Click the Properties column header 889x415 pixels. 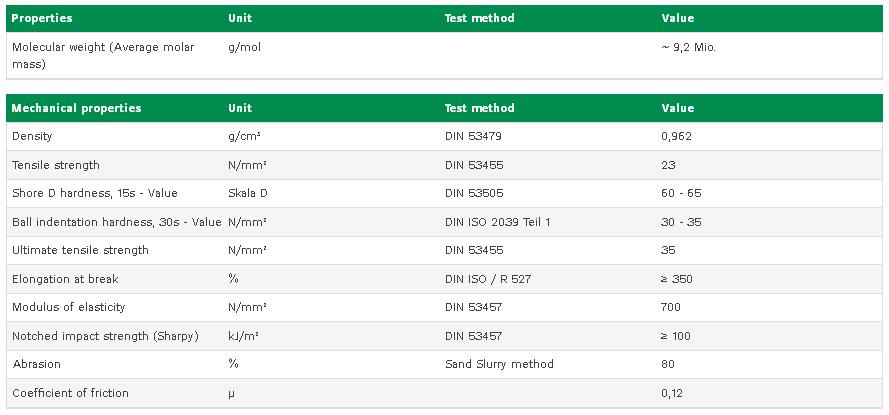tap(42, 18)
